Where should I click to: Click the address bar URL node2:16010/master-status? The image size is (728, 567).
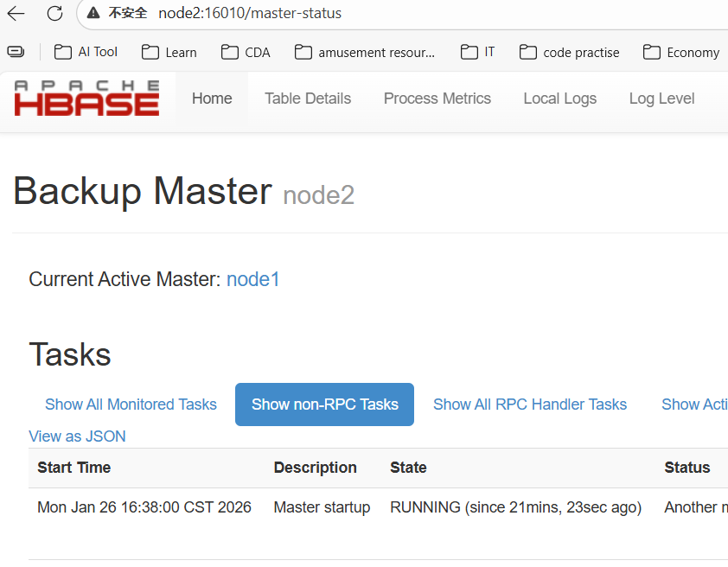pyautogui.click(x=250, y=14)
